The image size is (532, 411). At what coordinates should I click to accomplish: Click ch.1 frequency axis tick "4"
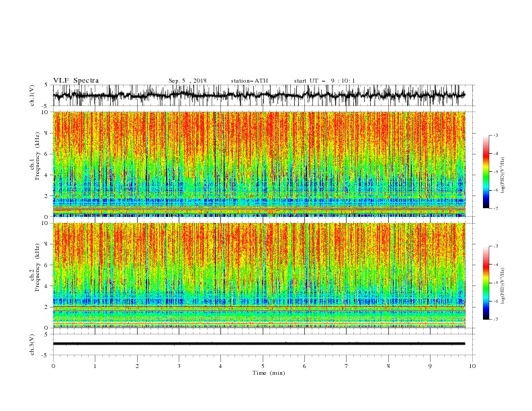(47, 175)
